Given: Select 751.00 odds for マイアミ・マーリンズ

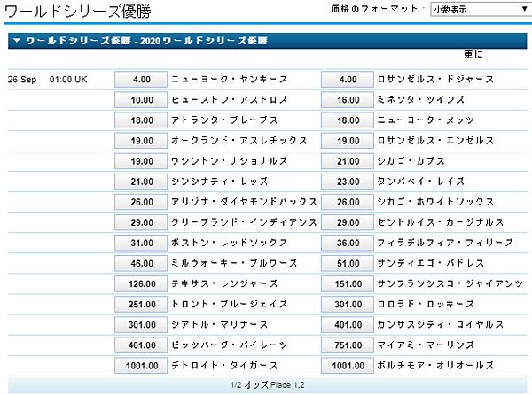Looking at the screenshot, I should coord(348,345).
